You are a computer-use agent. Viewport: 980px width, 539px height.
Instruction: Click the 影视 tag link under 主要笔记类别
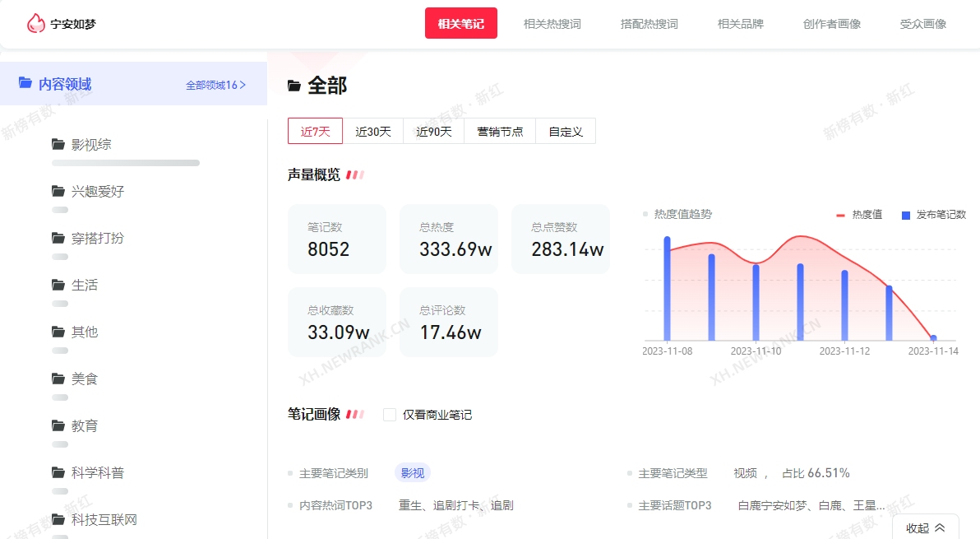[x=412, y=472]
